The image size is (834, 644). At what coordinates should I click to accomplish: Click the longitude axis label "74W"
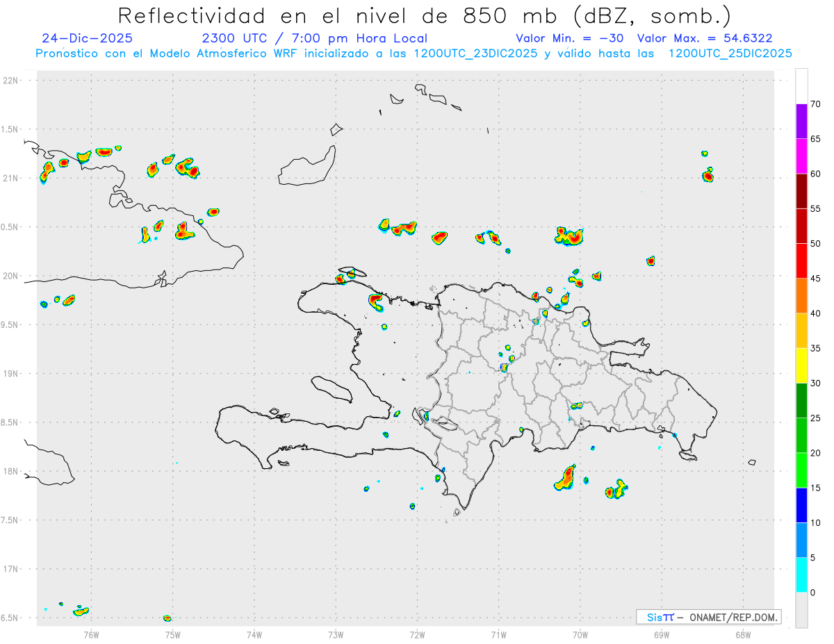254,634
